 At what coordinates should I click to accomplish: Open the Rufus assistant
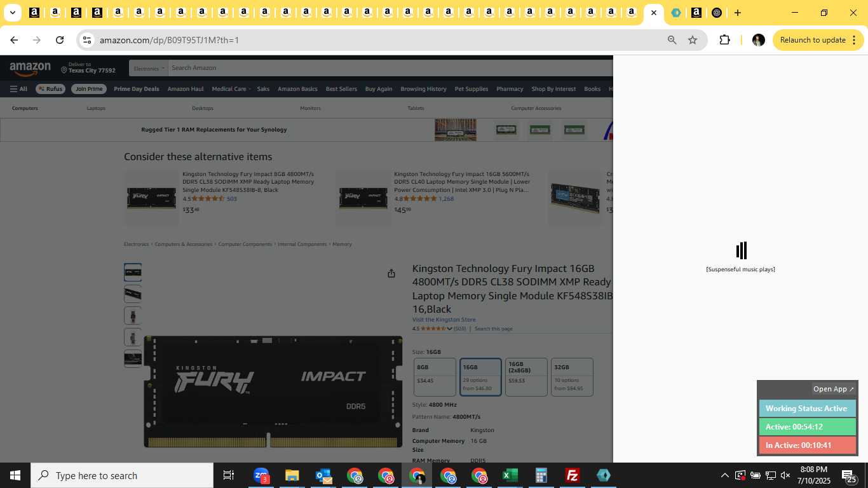tap(50, 89)
